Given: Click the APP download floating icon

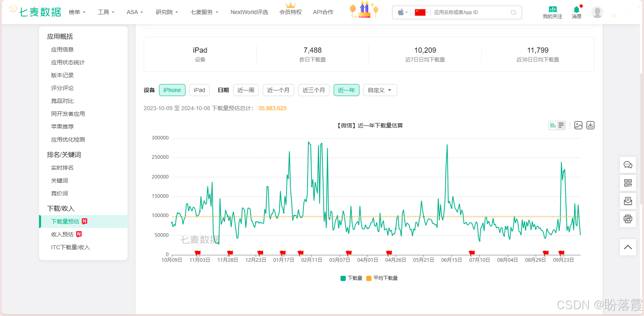Looking at the screenshot, I should pos(628,219).
